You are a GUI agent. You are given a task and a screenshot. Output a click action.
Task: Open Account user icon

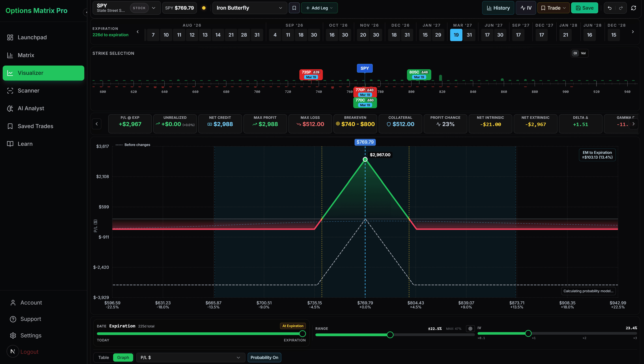(x=13, y=303)
